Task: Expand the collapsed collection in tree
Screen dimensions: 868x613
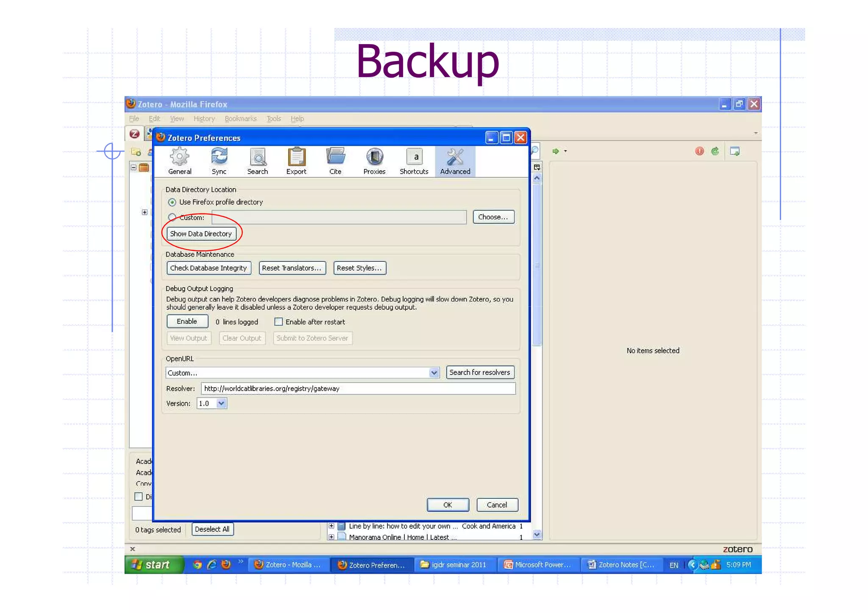Action: point(145,212)
